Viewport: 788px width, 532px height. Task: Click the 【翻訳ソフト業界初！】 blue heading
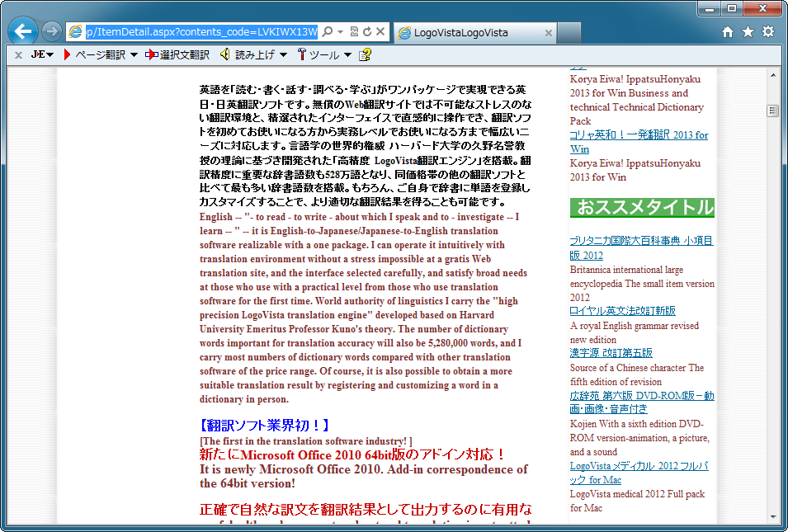263,426
